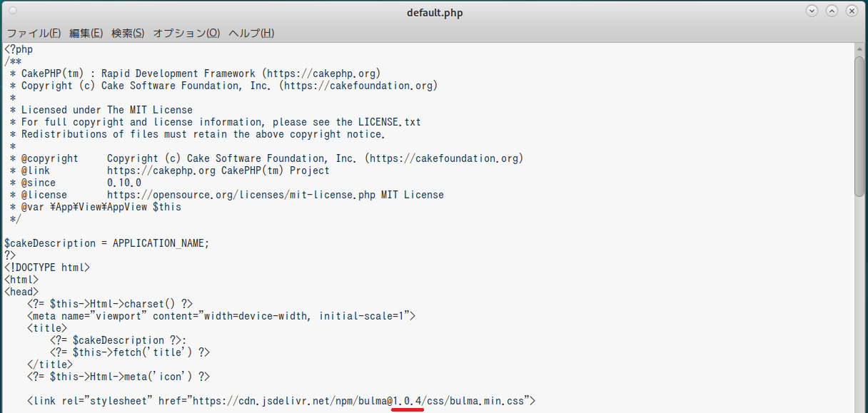Open the オプション(O) menu

click(186, 33)
